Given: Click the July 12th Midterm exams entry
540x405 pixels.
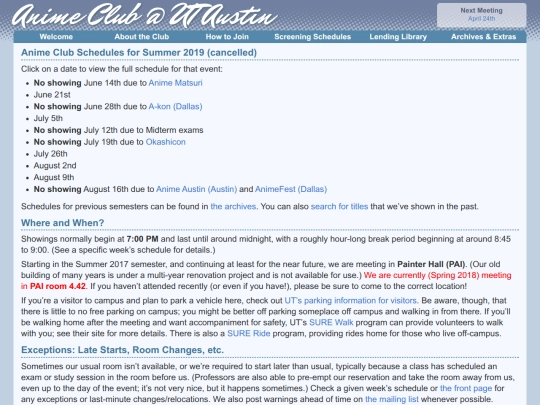Looking at the screenshot, I should point(118,130).
